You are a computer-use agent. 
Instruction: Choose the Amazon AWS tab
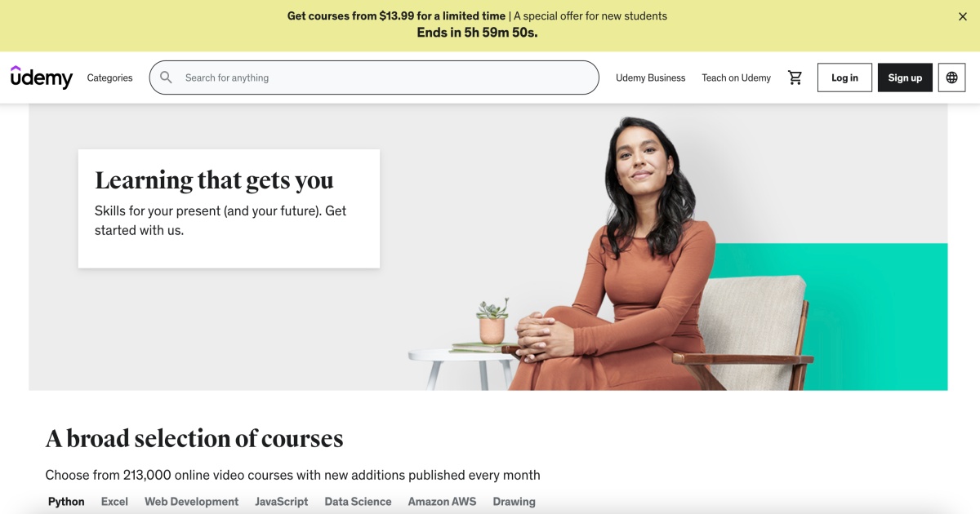pyautogui.click(x=442, y=502)
